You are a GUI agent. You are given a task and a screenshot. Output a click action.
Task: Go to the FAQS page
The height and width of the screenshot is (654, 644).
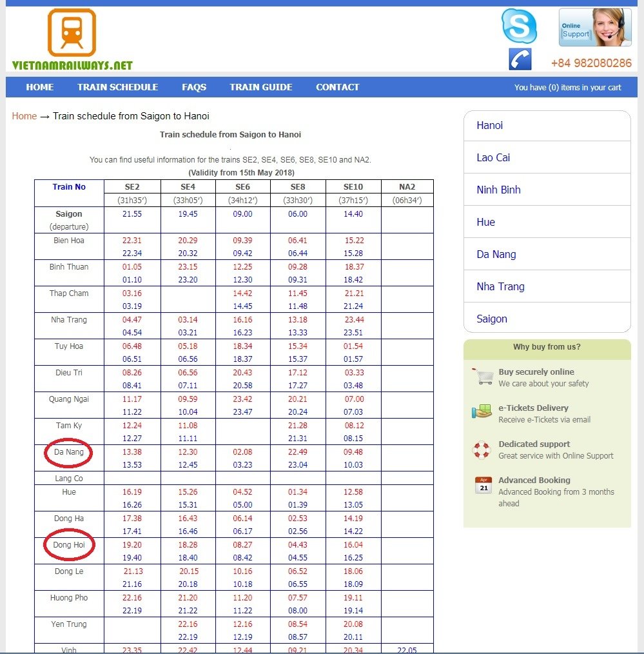coord(194,87)
